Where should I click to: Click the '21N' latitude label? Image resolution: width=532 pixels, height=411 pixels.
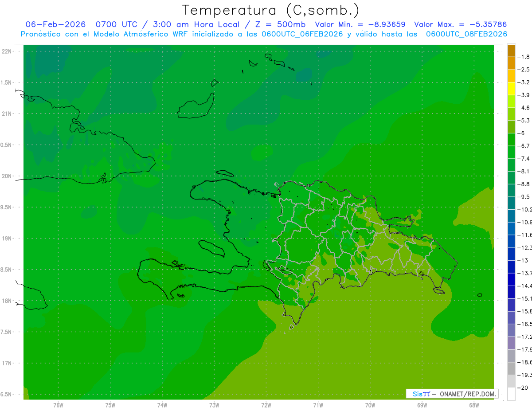pyautogui.click(x=7, y=114)
